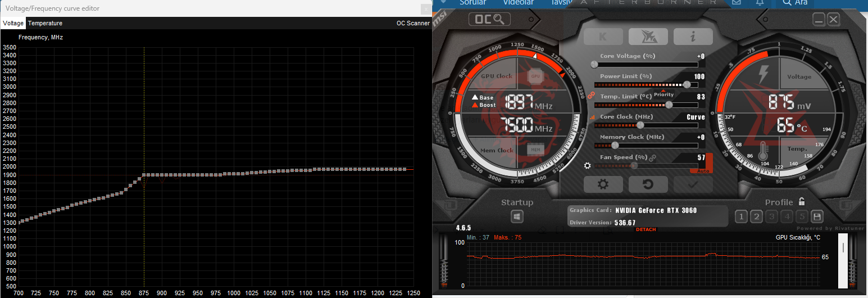This screenshot has width=868, height=298.
Task: Select Profile slot 5
Action: coord(802,216)
